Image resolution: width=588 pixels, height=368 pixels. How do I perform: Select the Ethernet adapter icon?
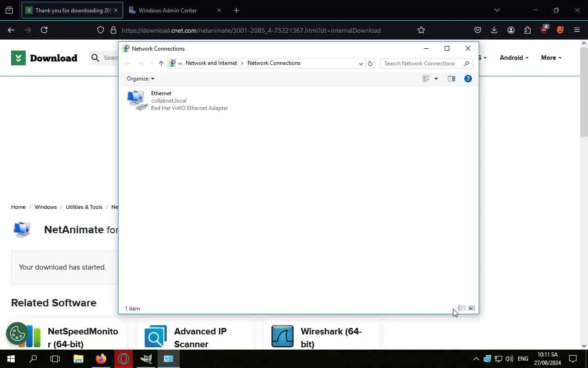137,100
